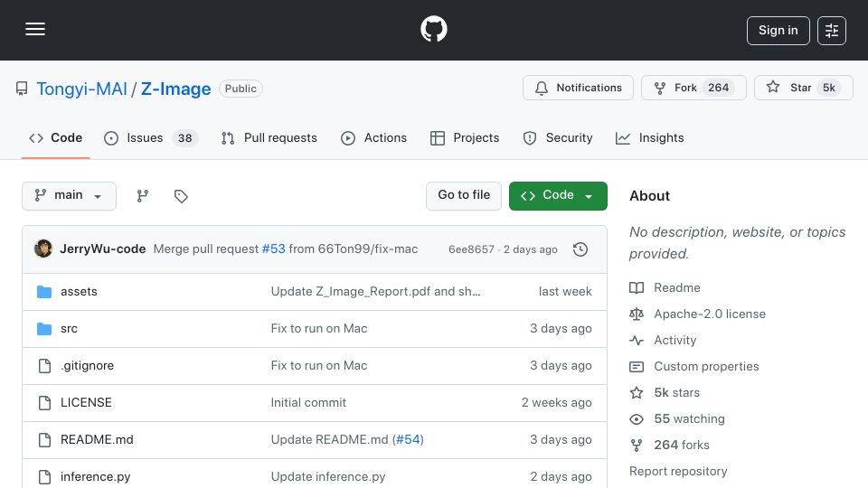
Task: Star the repository with Star button
Action: [803, 88]
